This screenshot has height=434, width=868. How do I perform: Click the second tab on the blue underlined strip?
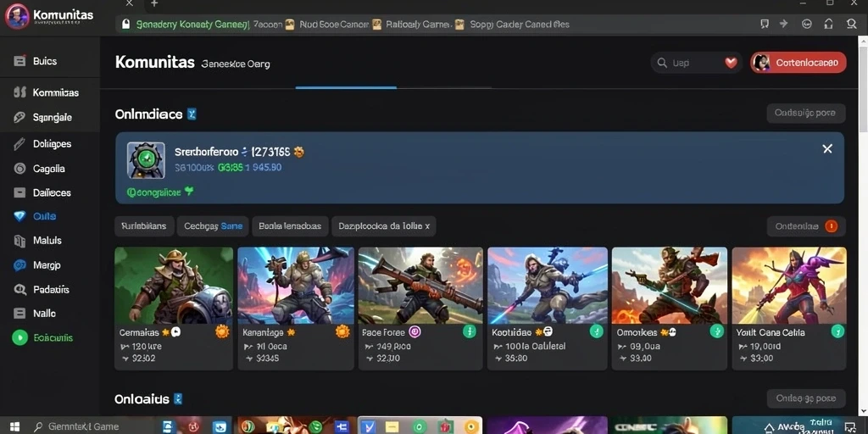[444, 87]
